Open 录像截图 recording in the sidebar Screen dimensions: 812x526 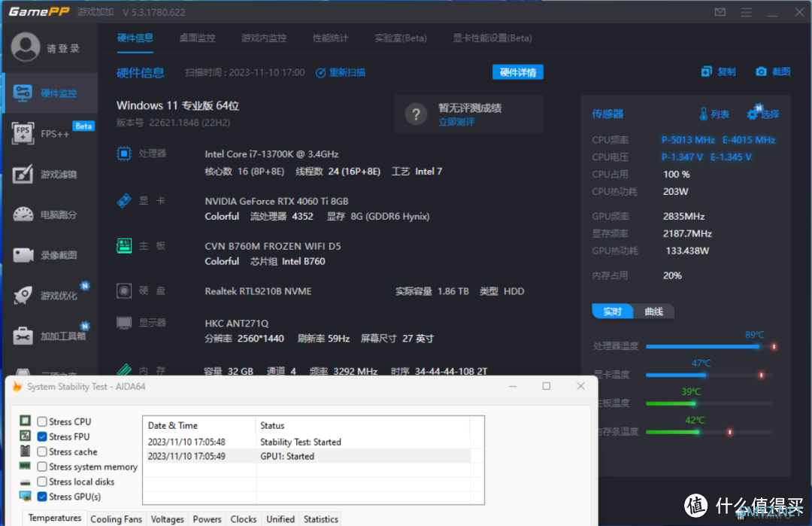pyautogui.click(x=50, y=255)
